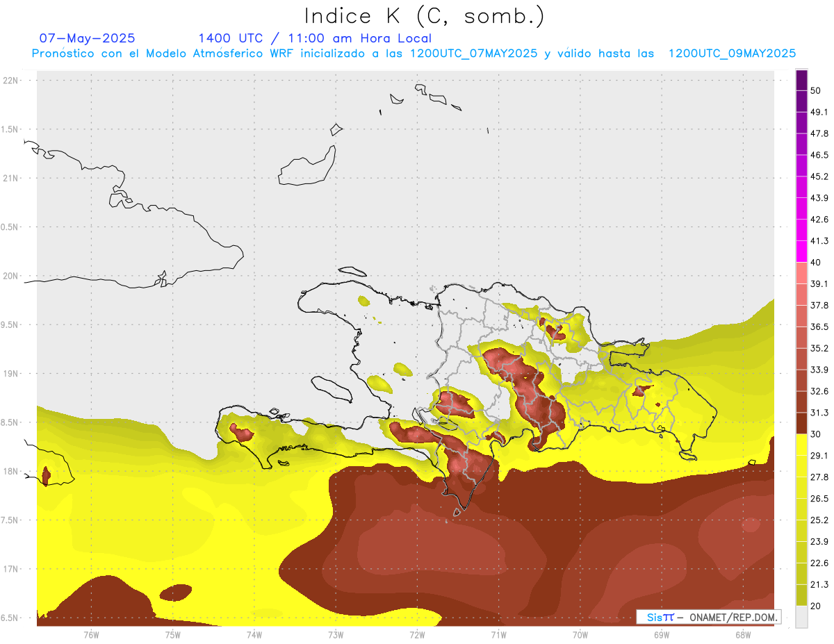Select the "9.5N" latitude label
834x644 pixels.
coord(10,325)
